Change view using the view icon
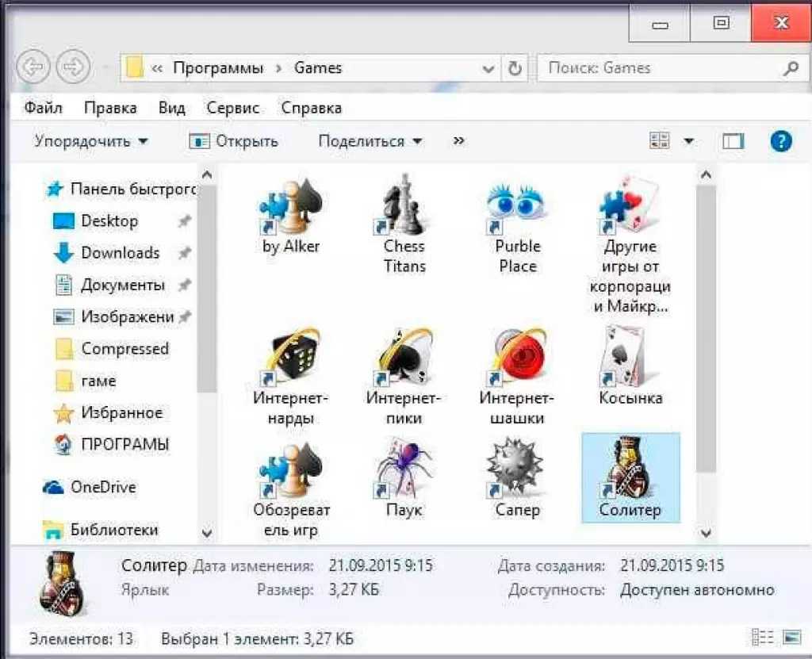The image size is (812, 659). [x=659, y=141]
